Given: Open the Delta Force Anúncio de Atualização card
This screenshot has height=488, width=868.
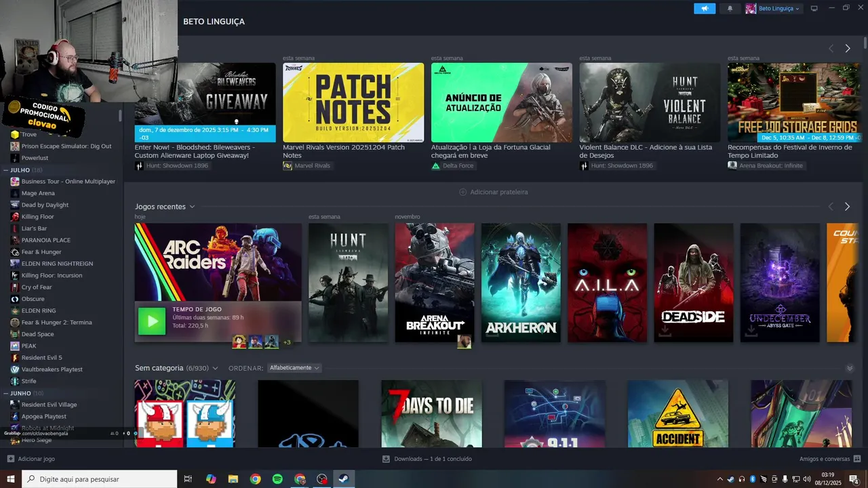Looking at the screenshot, I should (502, 102).
